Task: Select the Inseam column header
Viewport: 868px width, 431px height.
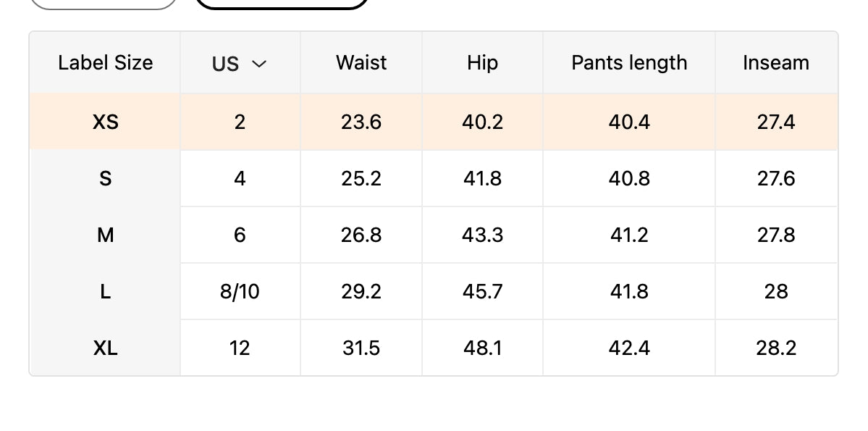Action: pos(776,63)
